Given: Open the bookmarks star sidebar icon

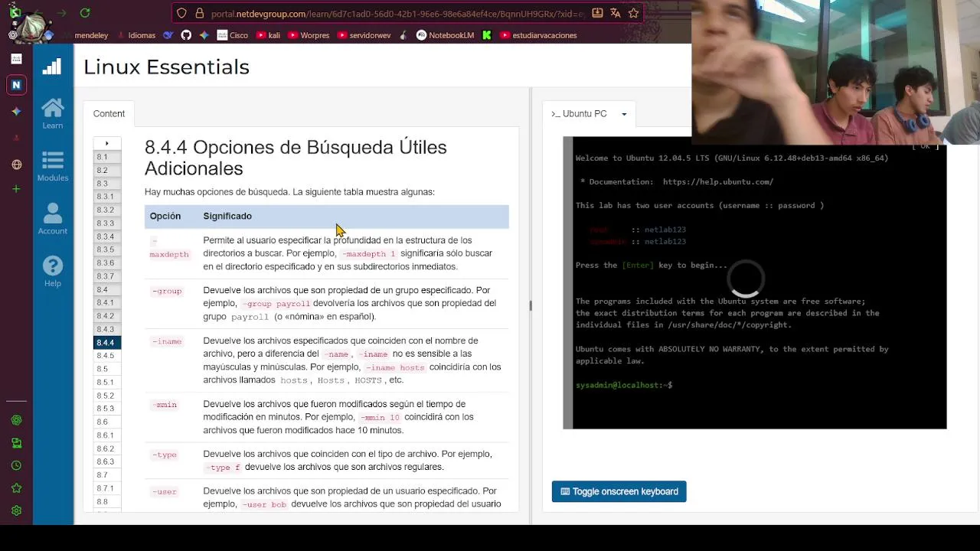Looking at the screenshot, I should [16, 488].
